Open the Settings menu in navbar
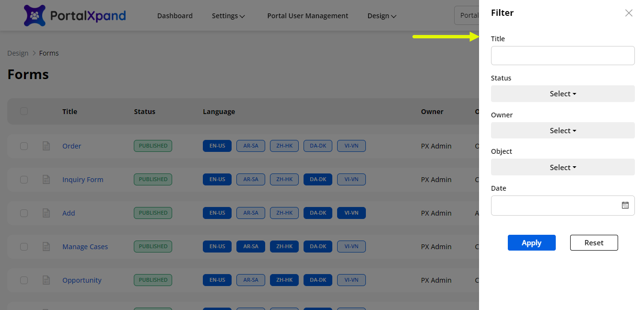Viewport: 644px width, 310px height. point(228,16)
